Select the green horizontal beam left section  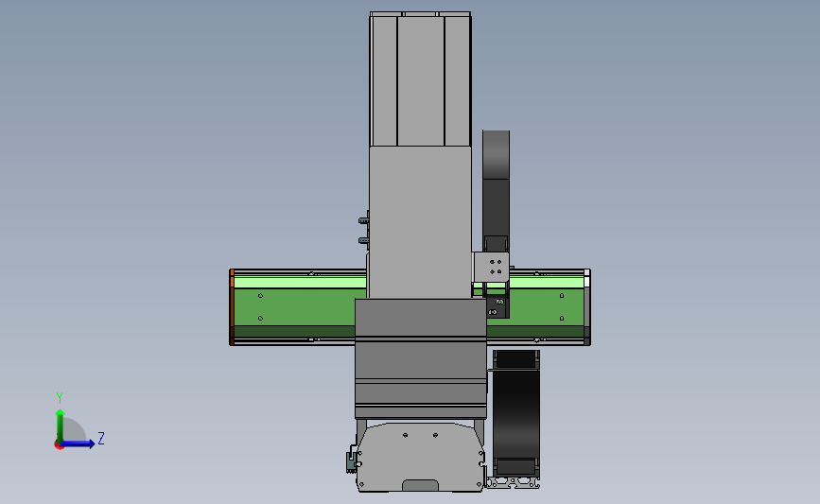[299, 307]
